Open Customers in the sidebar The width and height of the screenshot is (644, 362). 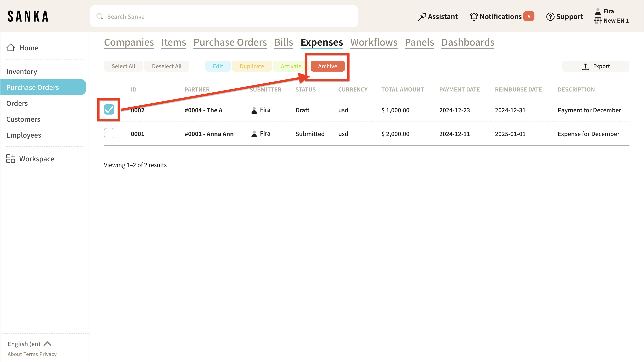[23, 119]
